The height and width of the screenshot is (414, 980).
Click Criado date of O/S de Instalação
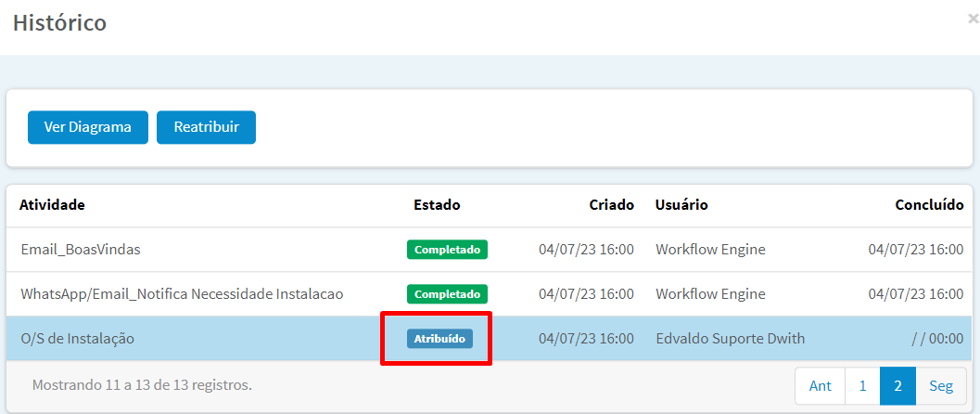586,339
